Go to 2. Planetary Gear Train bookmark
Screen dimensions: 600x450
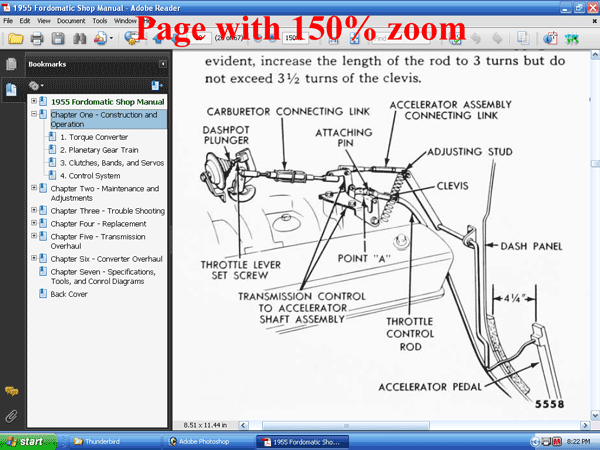pos(99,150)
